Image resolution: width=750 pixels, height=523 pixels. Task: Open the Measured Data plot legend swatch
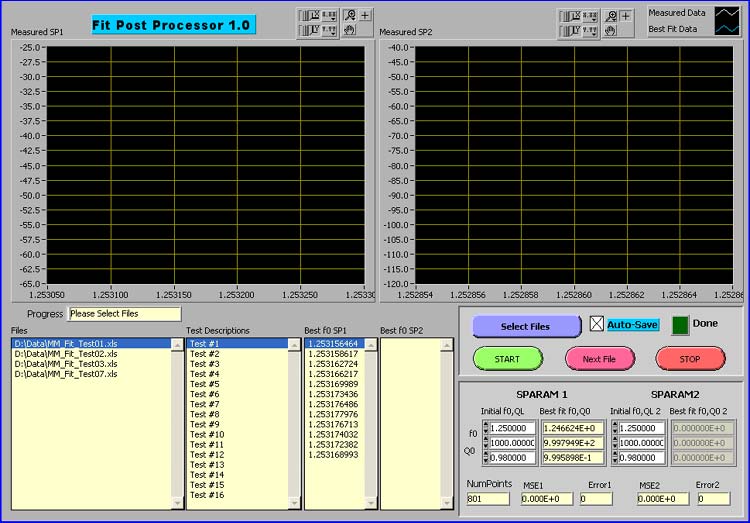[725, 14]
